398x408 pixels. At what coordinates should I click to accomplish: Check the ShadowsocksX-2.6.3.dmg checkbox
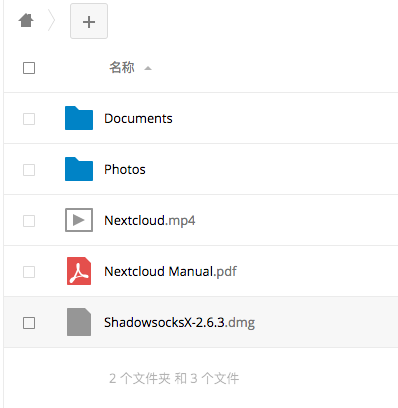point(29,323)
